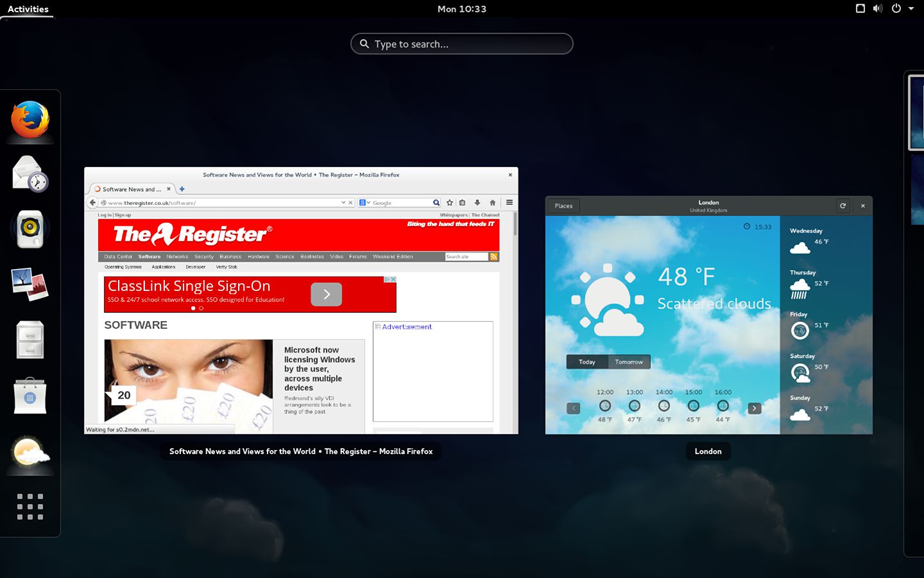Click the Activities button

28,9
